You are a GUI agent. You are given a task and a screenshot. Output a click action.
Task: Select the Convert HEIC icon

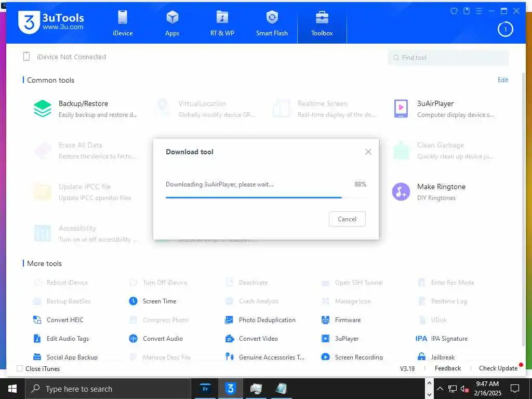[x=37, y=320]
